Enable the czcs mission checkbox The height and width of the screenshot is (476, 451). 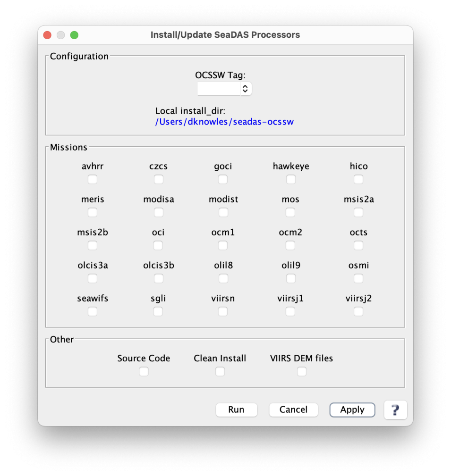click(158, 179)
